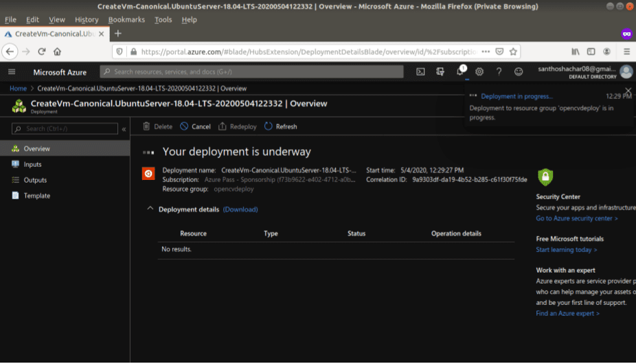Click the Status column header
Viewport: 636px width, 364px height.
pos(356,234)
